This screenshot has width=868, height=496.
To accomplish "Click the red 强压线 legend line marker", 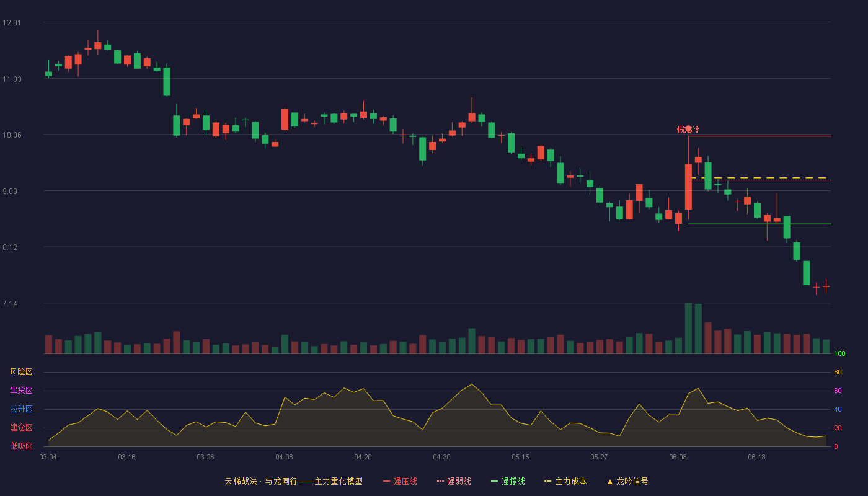I will (x=386, y=481).
